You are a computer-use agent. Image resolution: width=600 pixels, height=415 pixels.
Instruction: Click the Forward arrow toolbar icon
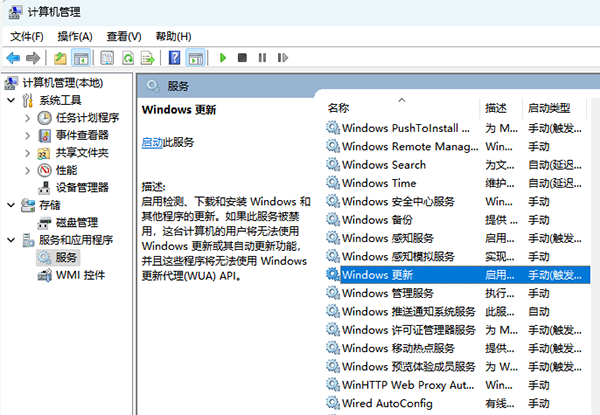pos(33,58)
